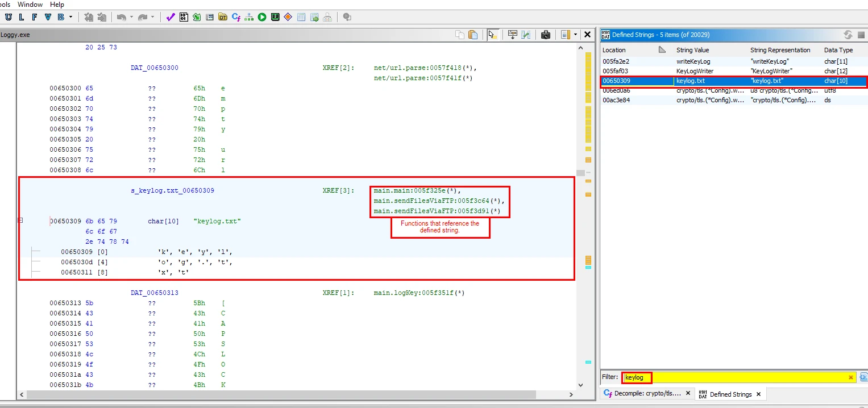Image resolution: width=868 pixels, height=408 pixels.
Task: Open filter options icon beside the filter field
Action: tap(863, 377)
